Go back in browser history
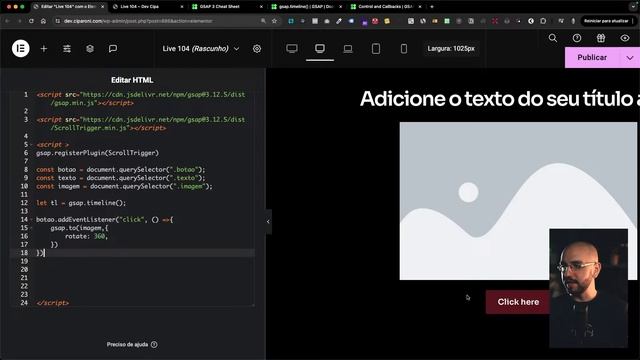This screenshot has height=360, width=640. 7,21
